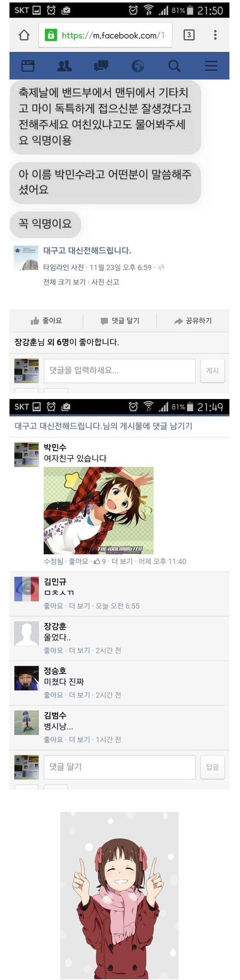Open Facebook notifications globe icon
Image resolution: width=240 pixels, height=980 pixels.
click(x=138, y=66)
